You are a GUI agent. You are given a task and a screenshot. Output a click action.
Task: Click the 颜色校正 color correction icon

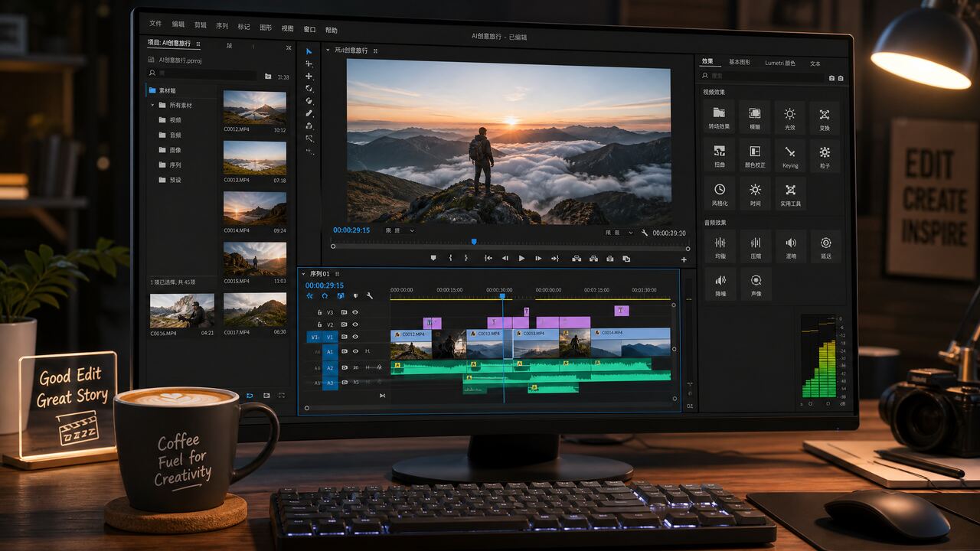point(755,155)
